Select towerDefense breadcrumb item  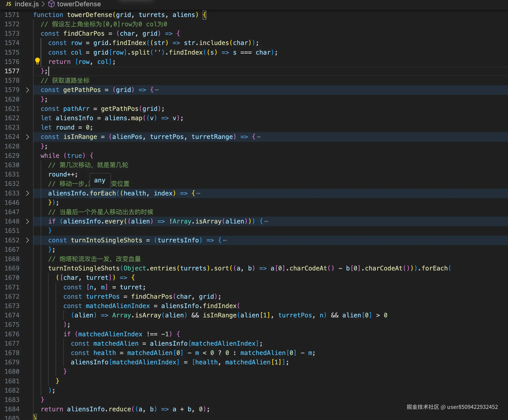point(79,4)
